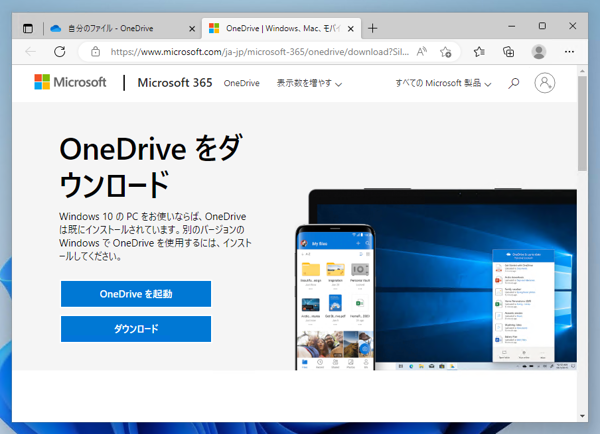Open the Favorites list icon
Image resolution: width=600 pixels, height=434 pixels.
(x=479, y=52)
